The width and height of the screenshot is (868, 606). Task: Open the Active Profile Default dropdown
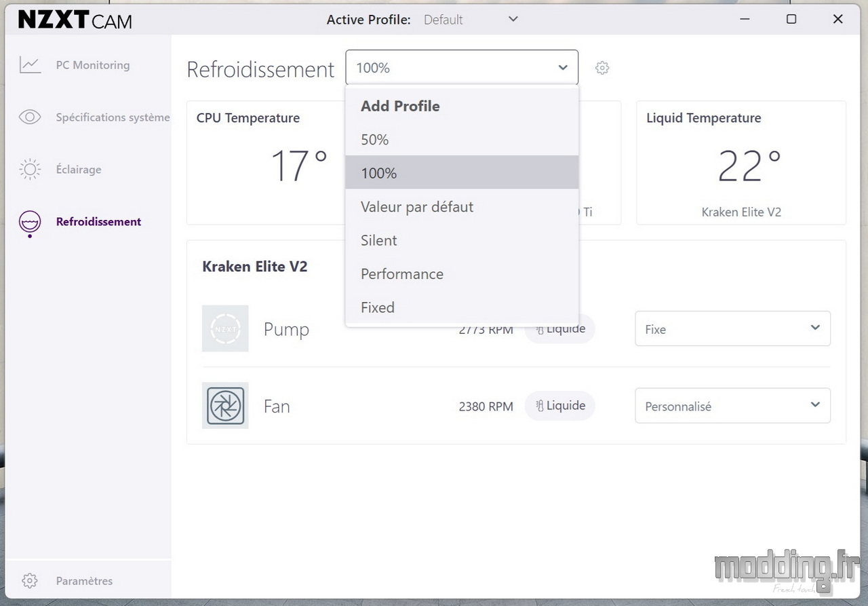click(x=471, y=20)
